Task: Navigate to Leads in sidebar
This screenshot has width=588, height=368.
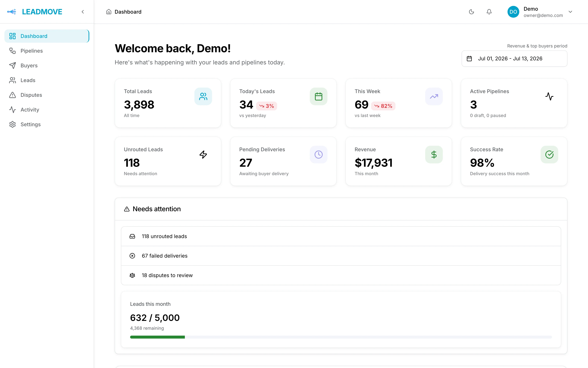Action: tap(47, 80)
